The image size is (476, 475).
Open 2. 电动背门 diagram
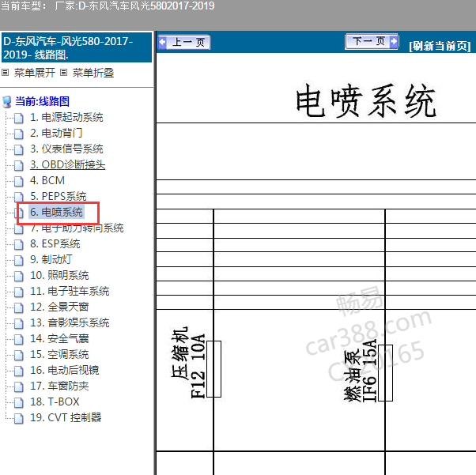tap(56, 133)
